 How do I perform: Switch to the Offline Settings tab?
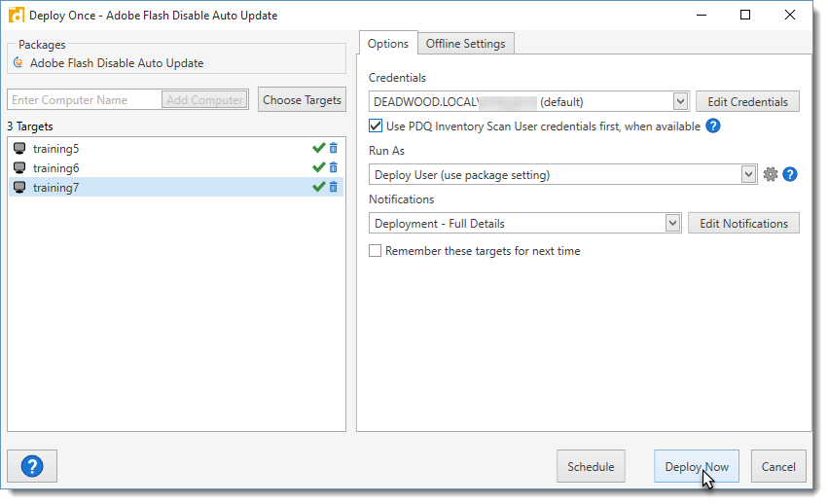(x=465, y=44)
